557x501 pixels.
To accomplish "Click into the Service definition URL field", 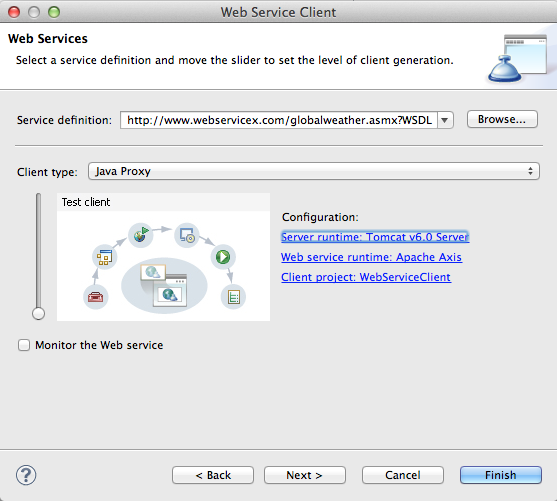I will (279, 120).
